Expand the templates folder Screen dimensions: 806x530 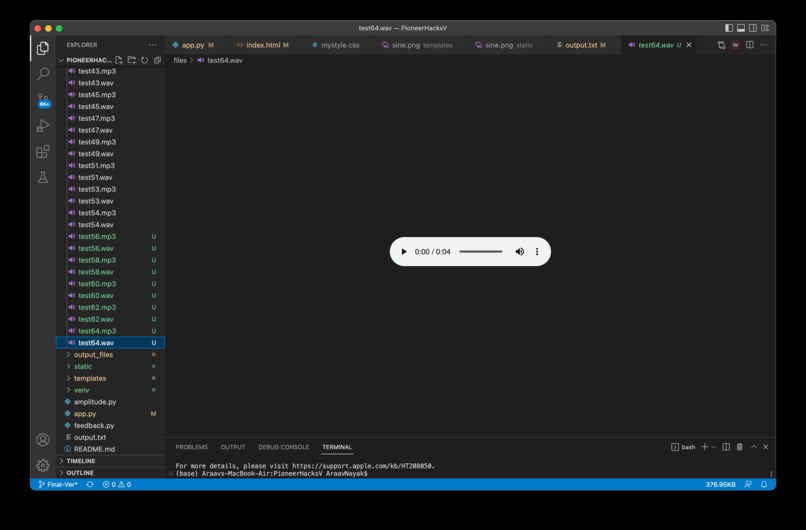(111, 378)
